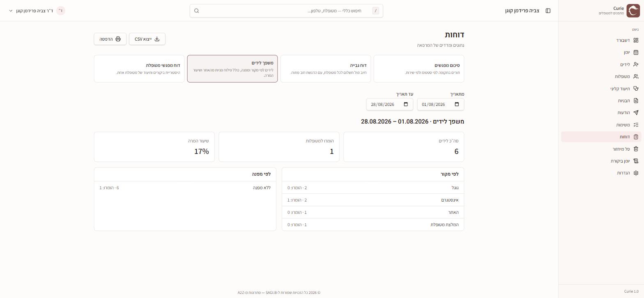Image resolution: width=644 pixels, height=298 pixels.
Task: Click the המלצת מטופלת source row
Action: coord(373,225)
